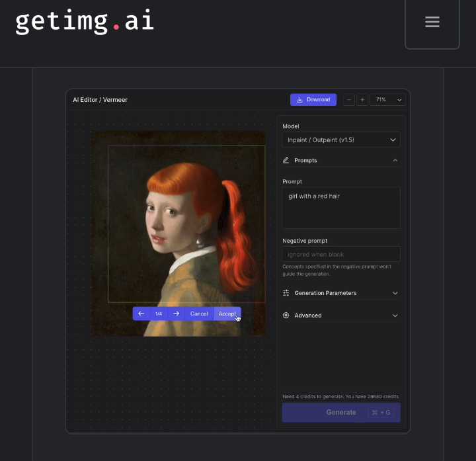This screenshot has height=461, width=476.
Task: Open the hamburger menu icon
Action: pyautogui.click(x=432, y=22)
